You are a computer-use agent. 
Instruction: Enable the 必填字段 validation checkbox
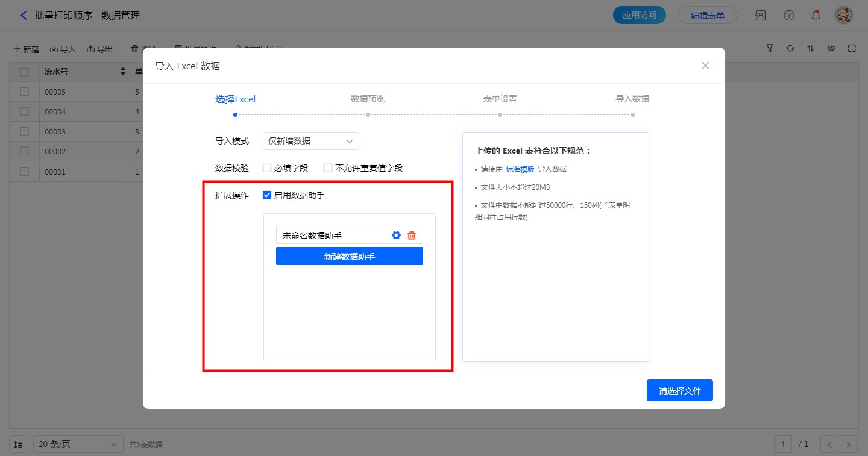pos(267,168)
